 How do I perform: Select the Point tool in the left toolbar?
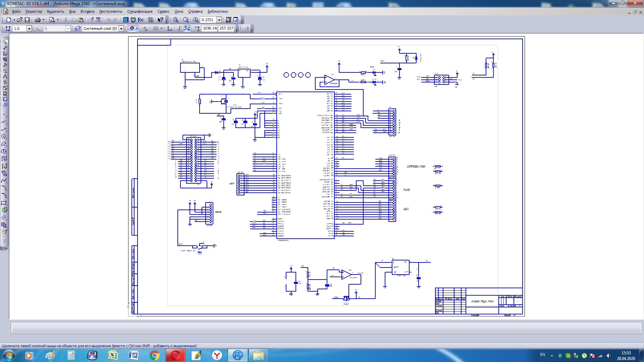pos(4,115)
